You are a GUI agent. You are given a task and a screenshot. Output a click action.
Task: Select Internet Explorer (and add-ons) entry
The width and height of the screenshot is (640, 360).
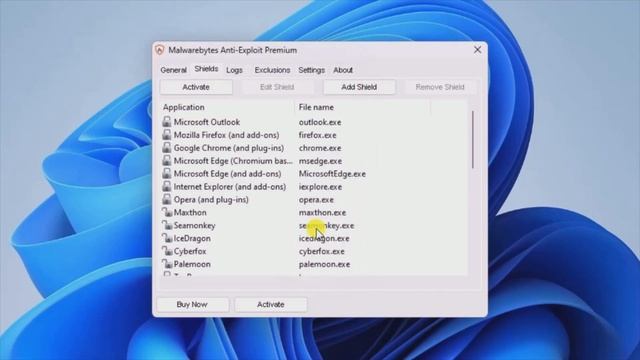230,187
